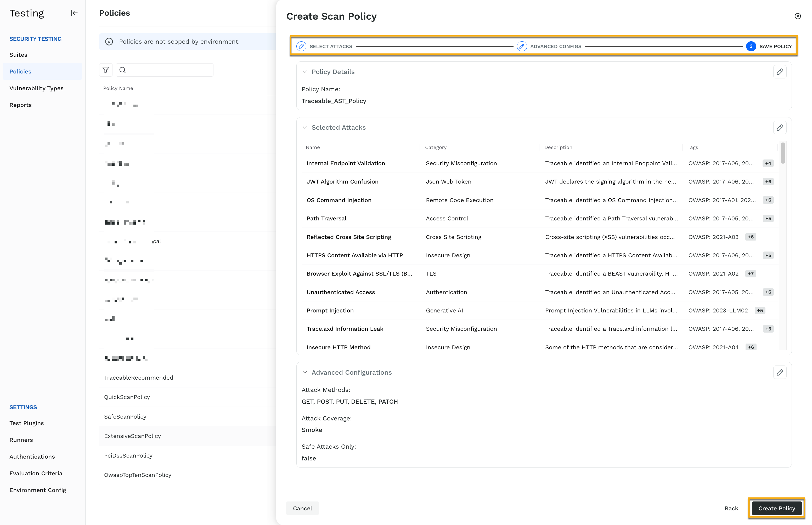Click the Create Policy button

776,507
